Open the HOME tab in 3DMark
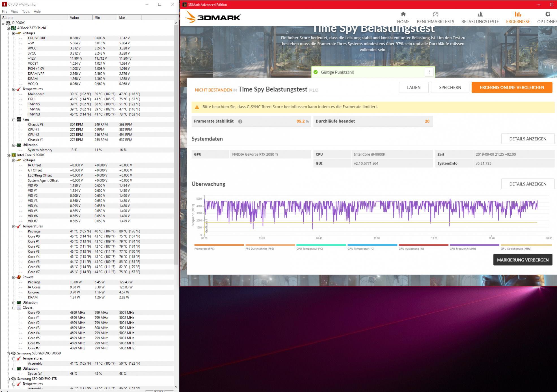This screenshot has width=557, height=392. pos(403,18)
